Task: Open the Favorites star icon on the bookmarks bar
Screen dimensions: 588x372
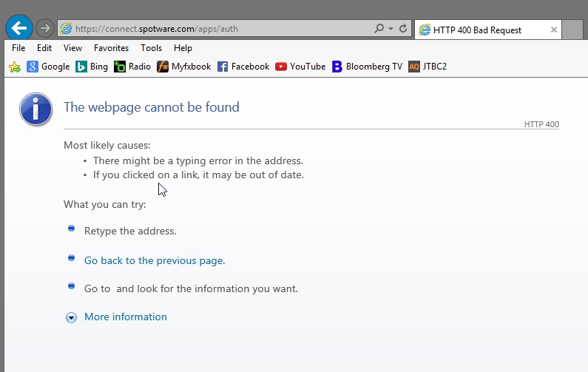Action: (x=15, y=67)
